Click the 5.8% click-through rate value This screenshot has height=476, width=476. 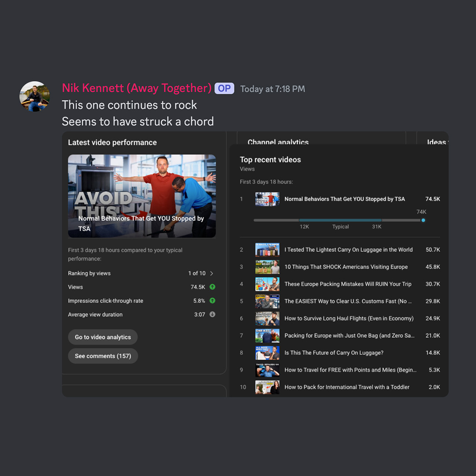[199, 301]
